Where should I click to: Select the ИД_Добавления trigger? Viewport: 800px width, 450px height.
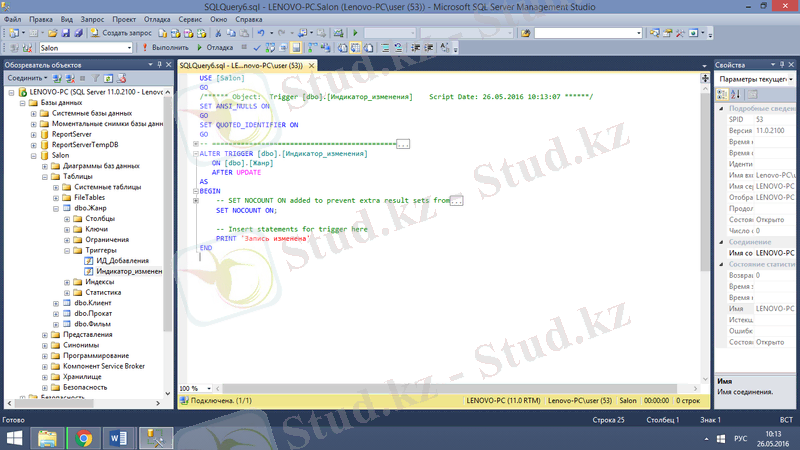click(117, 261)
